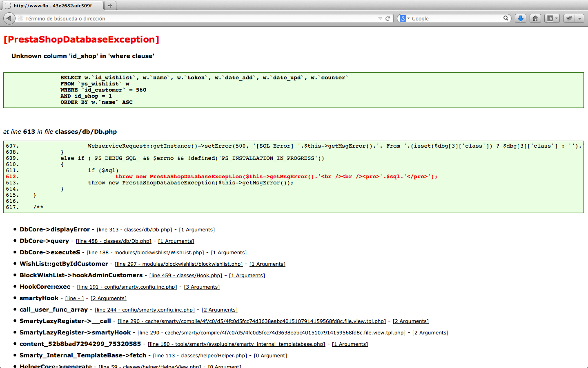Open link line 488 - classes/db/Db.php
The image size is (588, 368).
click(114, 241)
